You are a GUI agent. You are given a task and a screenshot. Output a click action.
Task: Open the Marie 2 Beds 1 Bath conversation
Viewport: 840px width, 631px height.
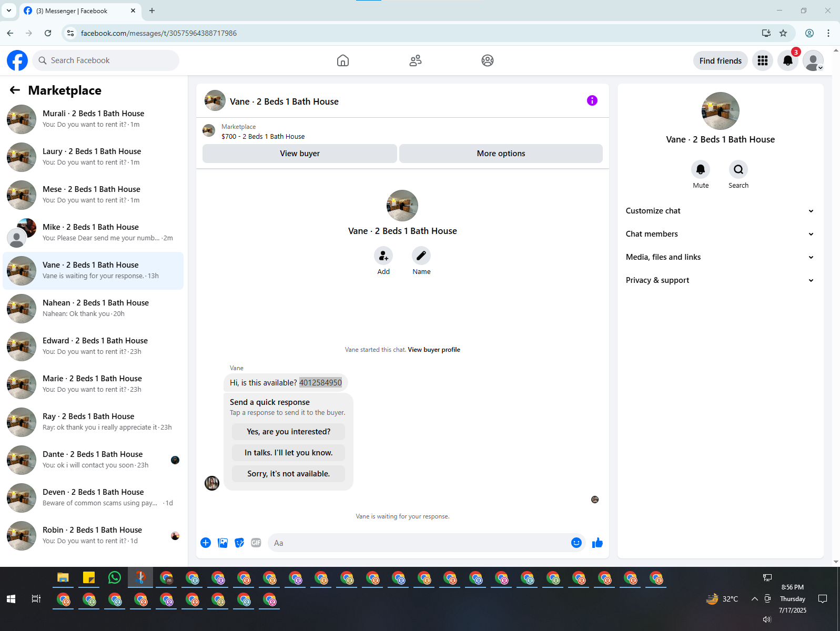tap(93, 384)
